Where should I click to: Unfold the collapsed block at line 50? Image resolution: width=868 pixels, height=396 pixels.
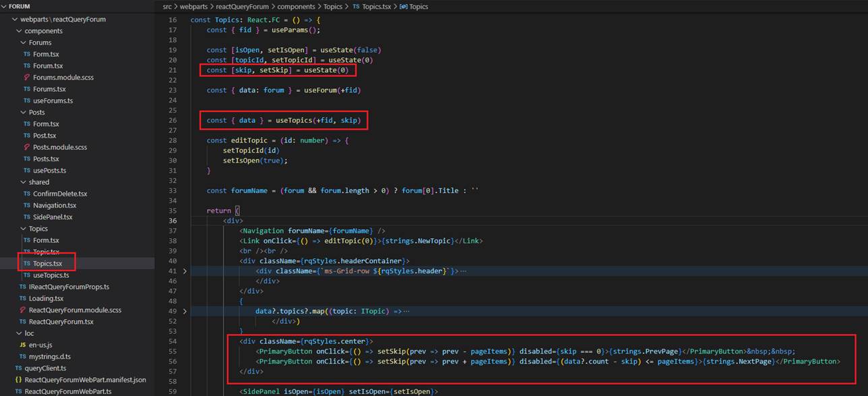185,311
